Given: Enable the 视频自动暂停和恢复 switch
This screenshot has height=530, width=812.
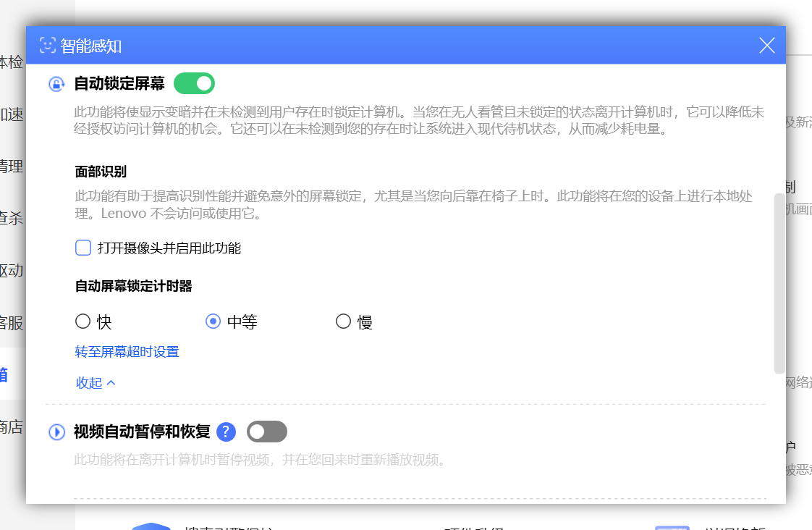Looking at the screenshot, I should pos(267,432).
